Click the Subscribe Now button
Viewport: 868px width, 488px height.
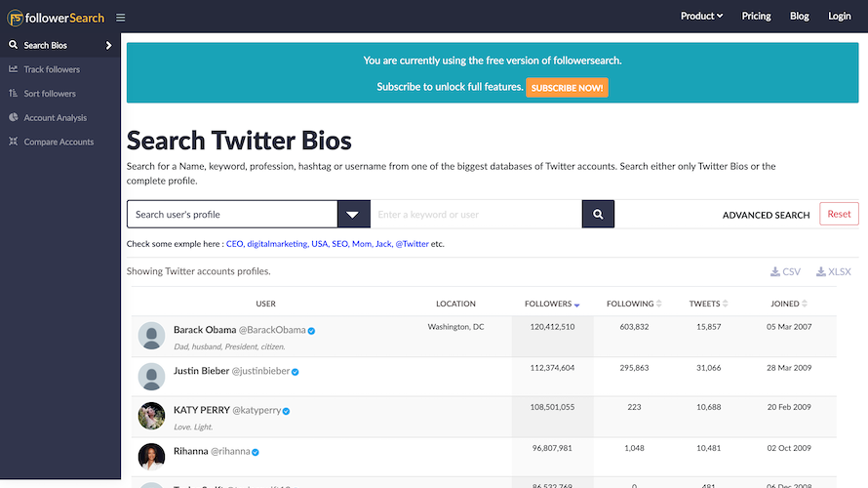(x=567, y=88)
